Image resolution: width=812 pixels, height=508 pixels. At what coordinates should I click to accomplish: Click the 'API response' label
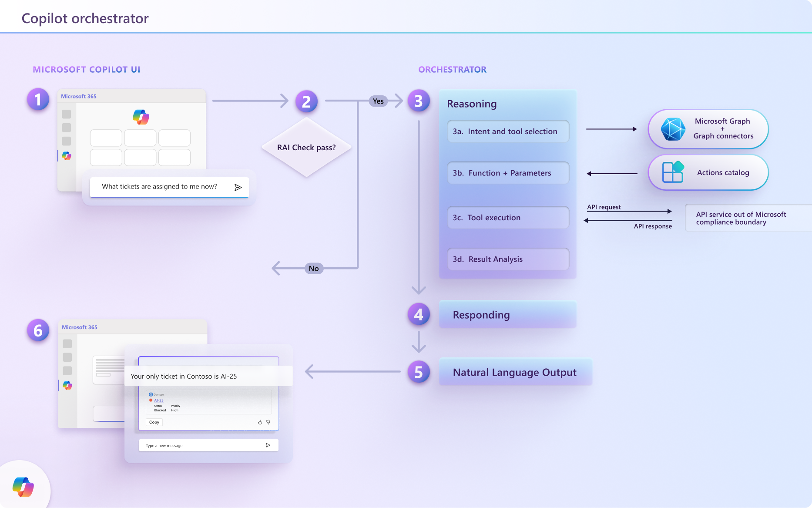point(653,226)
